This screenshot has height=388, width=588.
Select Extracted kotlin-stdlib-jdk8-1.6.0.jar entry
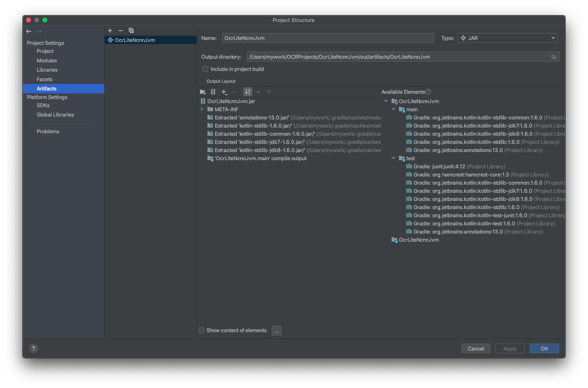[x=294, y=150]
